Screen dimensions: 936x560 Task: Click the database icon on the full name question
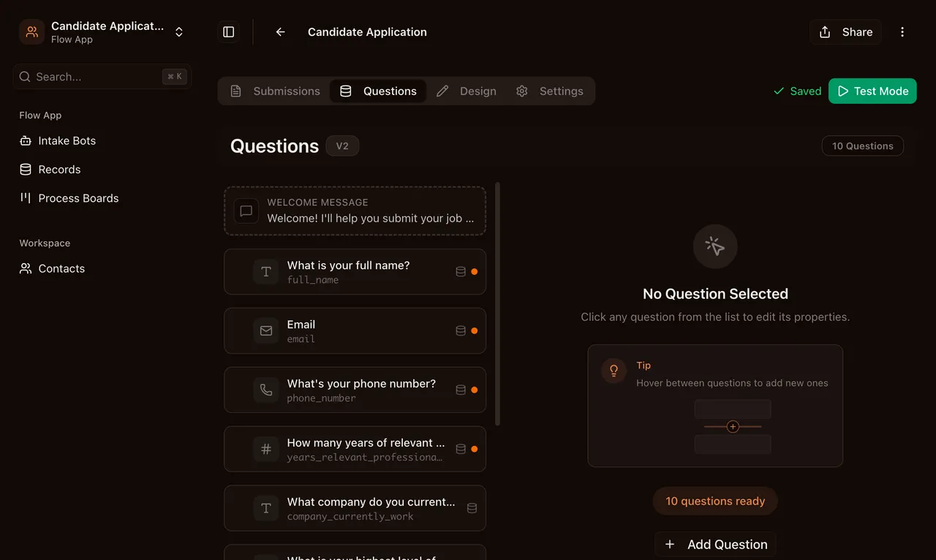click(461, 271)
